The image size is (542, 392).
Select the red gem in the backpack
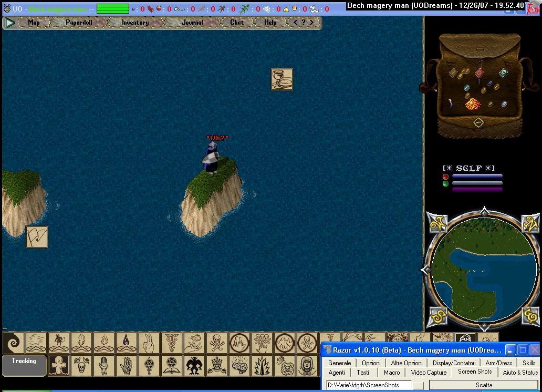479,73
